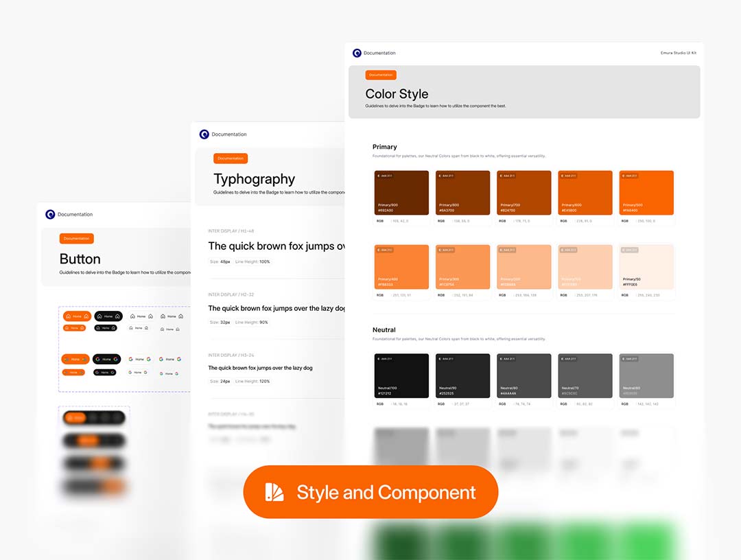
Task: Click contrast badge on Primary/500 swatch
Action: (x=629, y=176)
